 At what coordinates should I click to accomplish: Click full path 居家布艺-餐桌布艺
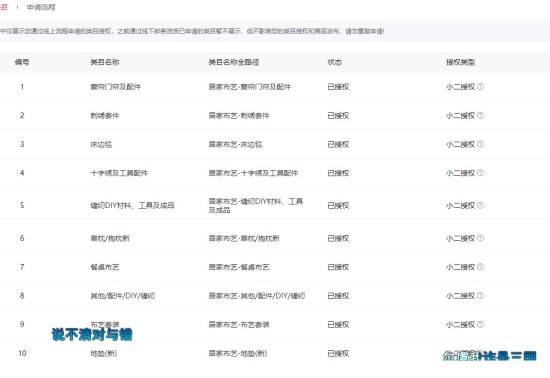239,267
